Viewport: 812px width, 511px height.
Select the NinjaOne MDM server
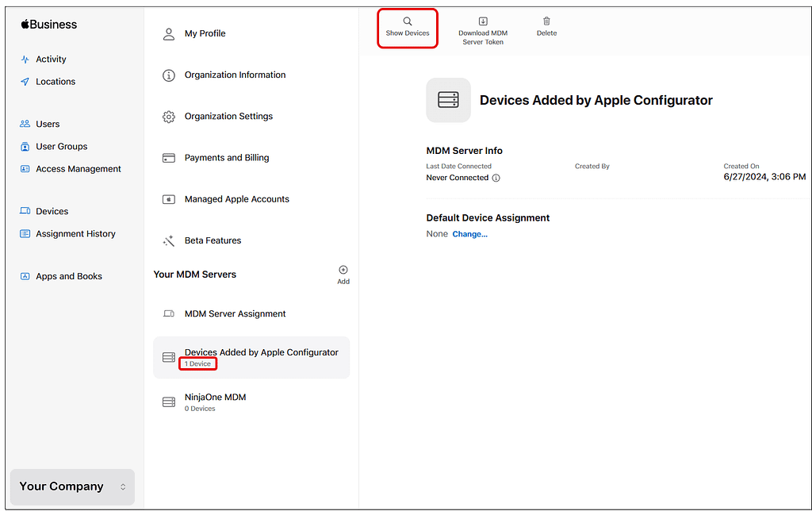(x=215, y=397)
